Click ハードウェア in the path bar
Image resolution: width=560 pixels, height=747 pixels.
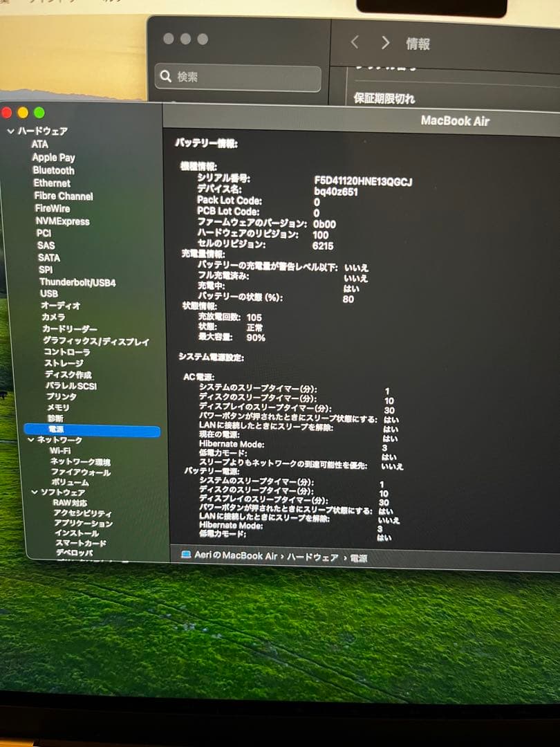point(312,557)
